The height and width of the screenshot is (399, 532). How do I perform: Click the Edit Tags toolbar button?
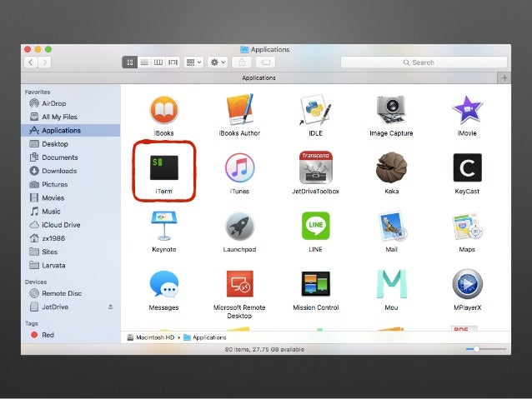[x=266, y=62]
